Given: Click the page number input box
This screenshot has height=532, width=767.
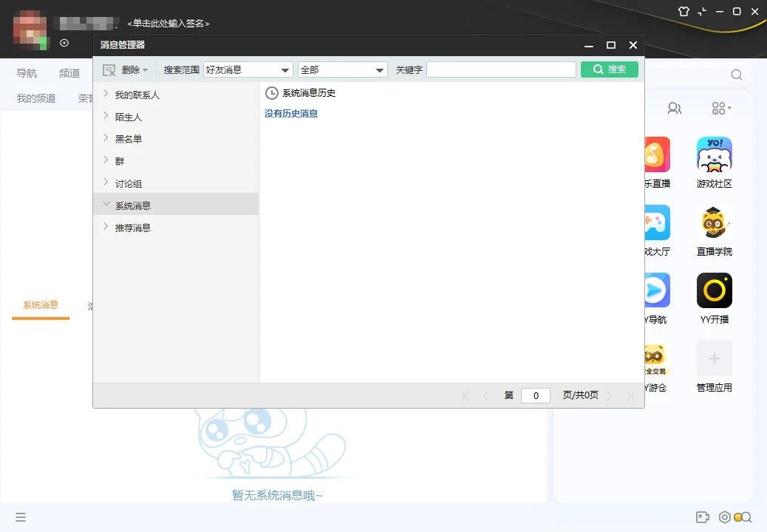Looking at the screenshot, I should coord(536,395).
